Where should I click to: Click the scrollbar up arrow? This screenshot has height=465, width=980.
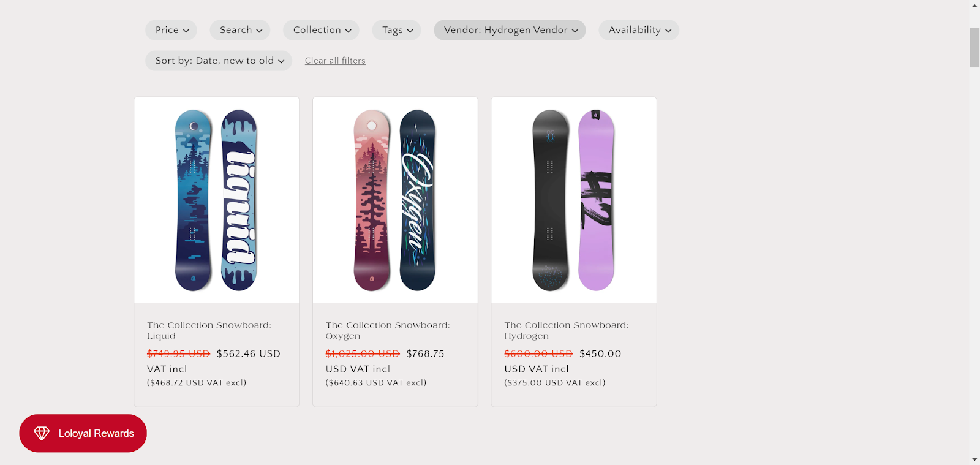974,6
